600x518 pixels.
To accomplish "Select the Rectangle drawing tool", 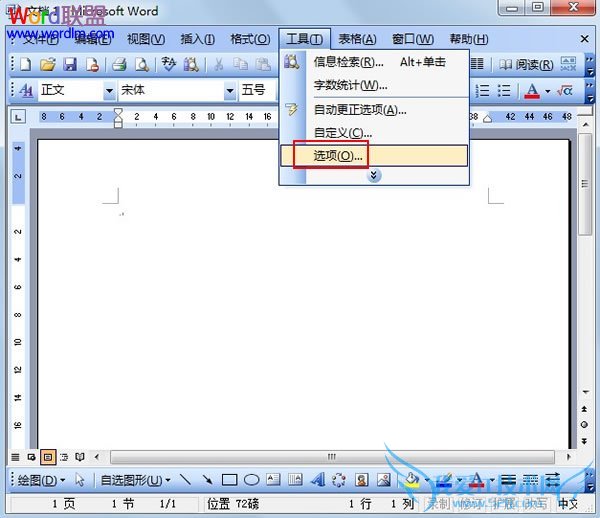I will [229, 479].
